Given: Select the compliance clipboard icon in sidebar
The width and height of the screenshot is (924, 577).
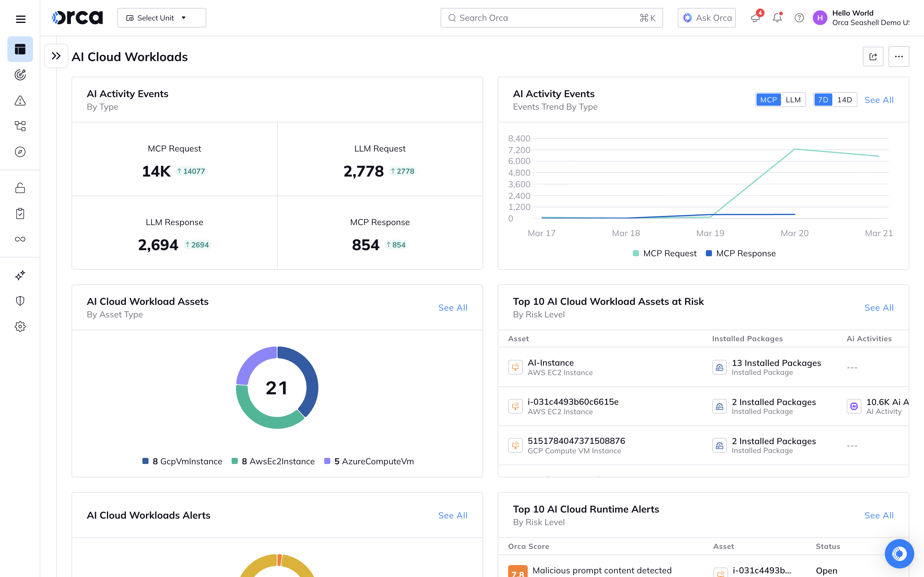Looking at the screenshot, I should [20, 213].
